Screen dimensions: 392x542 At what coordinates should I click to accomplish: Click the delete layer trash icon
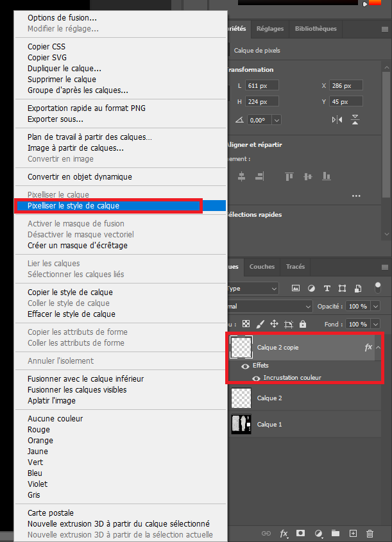[x=370, y=533]
